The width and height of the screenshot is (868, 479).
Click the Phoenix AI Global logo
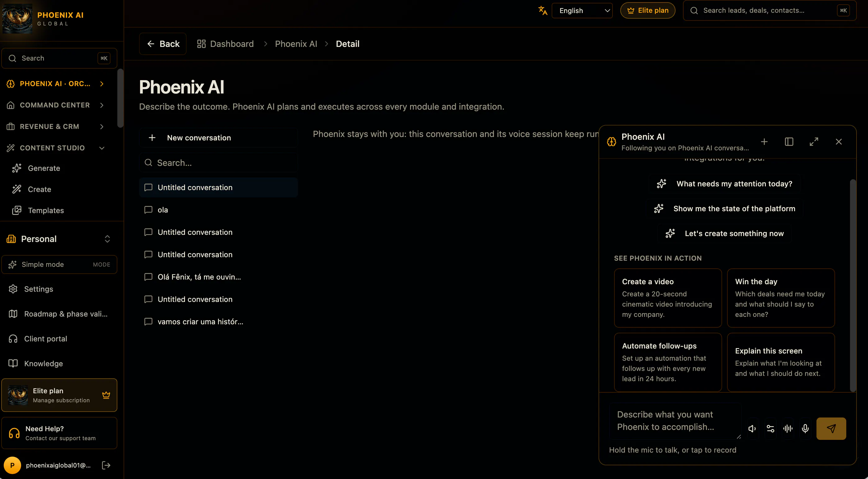click(17, 19)
